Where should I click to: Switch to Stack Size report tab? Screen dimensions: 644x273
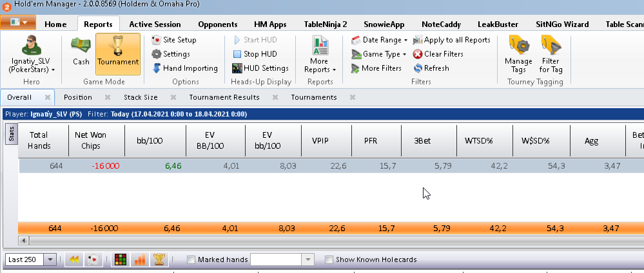141,97
